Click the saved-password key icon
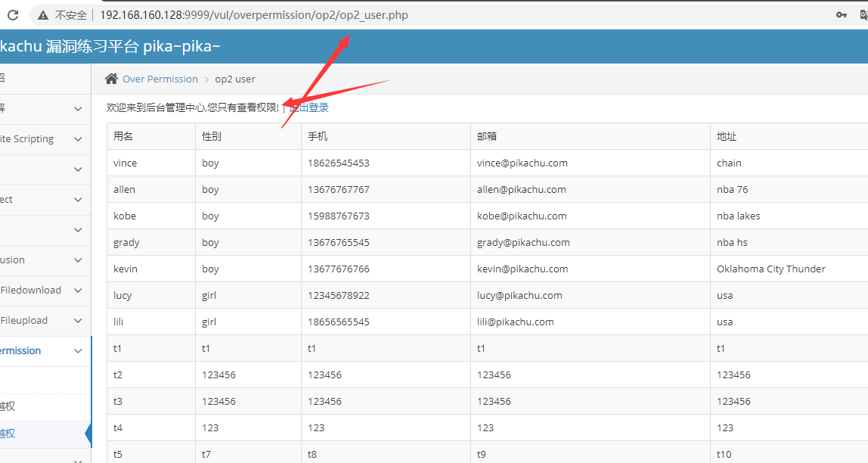Image resolution: width=868 pixels, height=463 pixels. click(x=842, y=15)
